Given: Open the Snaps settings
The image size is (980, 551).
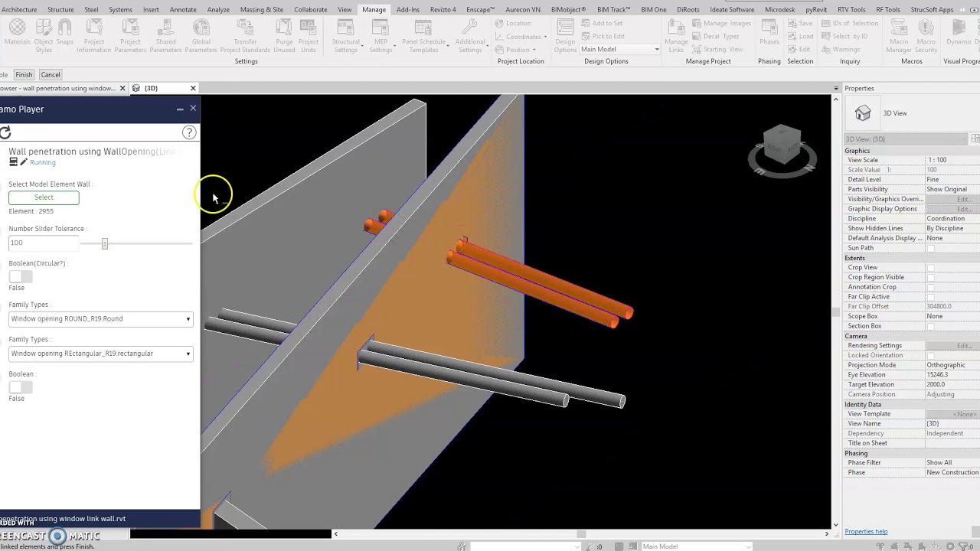Looking at the screenshot, I should pos(64,34).
